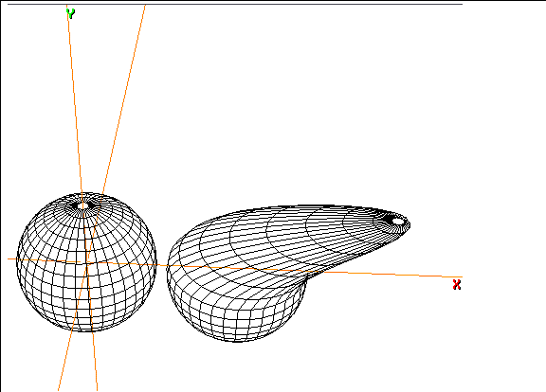The height and width of the screenshot is (392, 546).
Task: Pick the left orange line below the sphere
Action: (64, 362)
